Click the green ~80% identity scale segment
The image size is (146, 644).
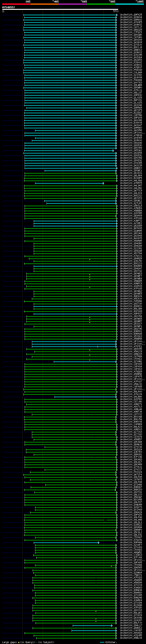(x=101, y=4)
